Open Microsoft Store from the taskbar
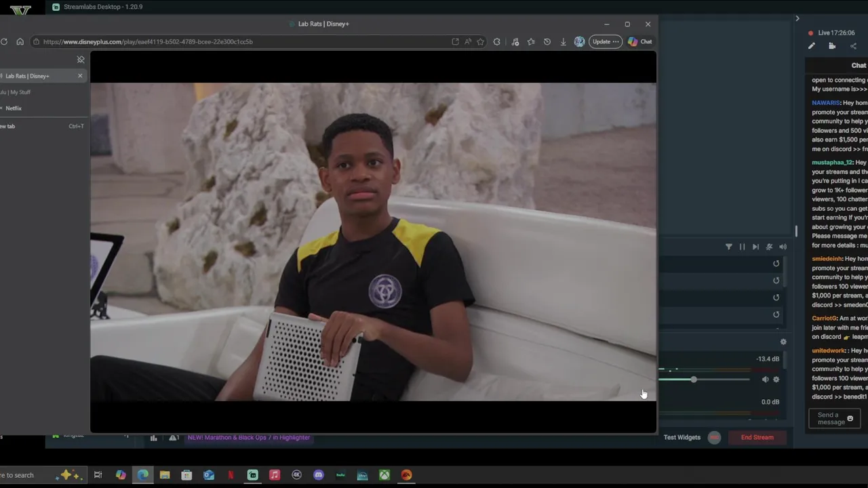The image size is (868, 488). pyautogui.click(x=186, y=475)
